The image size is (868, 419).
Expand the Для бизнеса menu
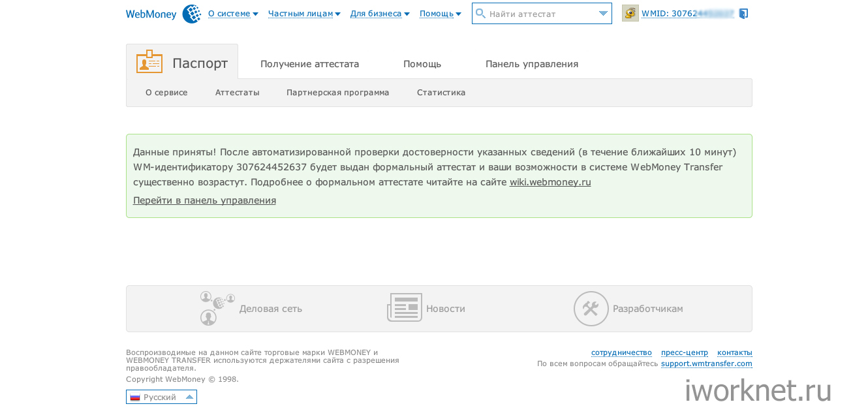[380, 14]
